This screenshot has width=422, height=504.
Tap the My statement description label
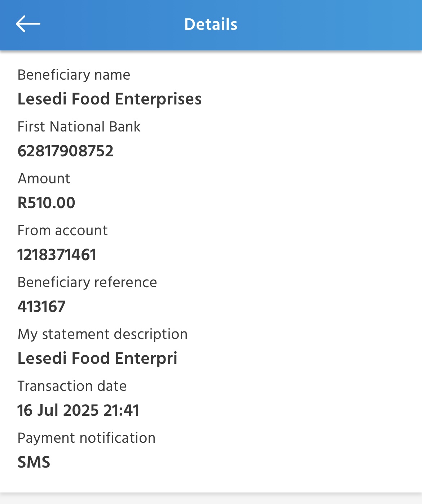(103, 334)
